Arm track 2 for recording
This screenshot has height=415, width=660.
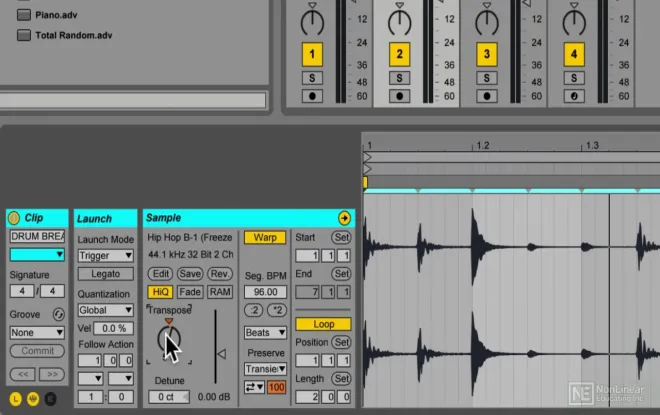coord(399,96)
